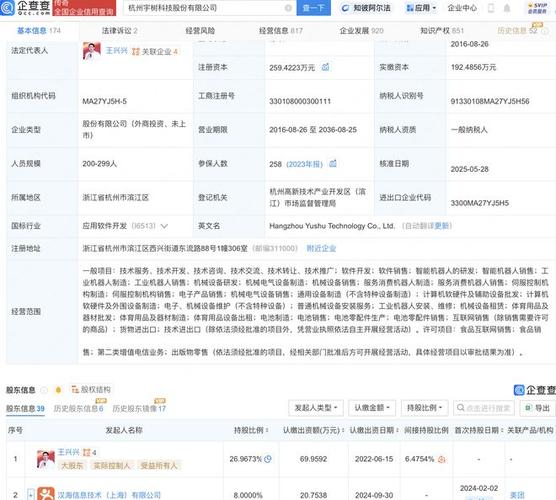Select registration number 330108000300111
This screenshot has height=500, width=556.
coord(300,101)
